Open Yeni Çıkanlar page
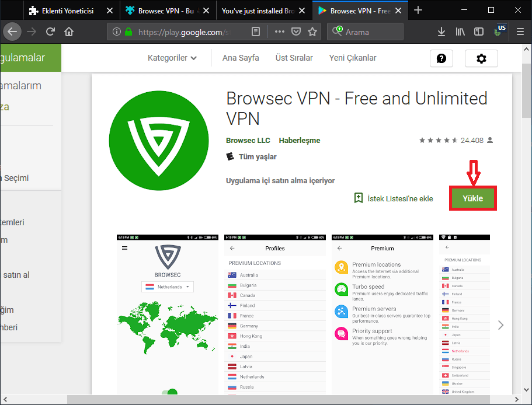The width and height of the screenshot is (532, 405). 353,58
